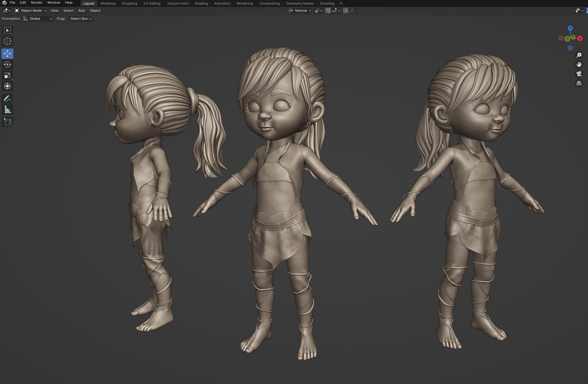Open the Select Box drag dropdown
This screenshot has height=384, width=588.
click(x=80, y=18)
